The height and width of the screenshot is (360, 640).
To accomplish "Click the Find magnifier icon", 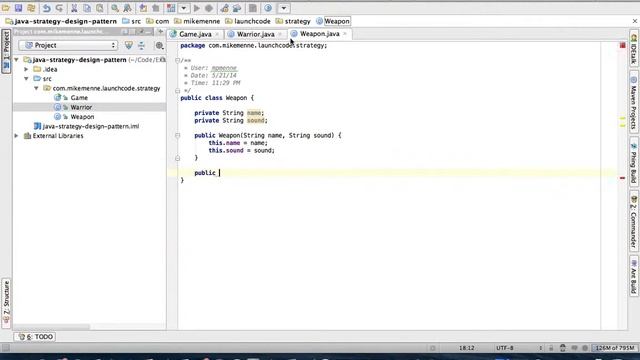I will (x=115, y=8).
